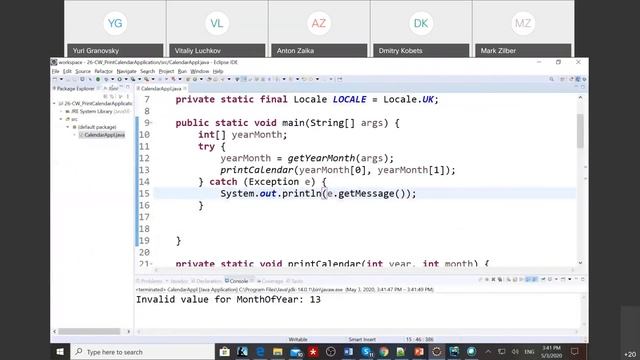Image resolution: width=640 pixels, height=360 pixels.
Task: Click editor line 15 println statement
Action: 318,193
